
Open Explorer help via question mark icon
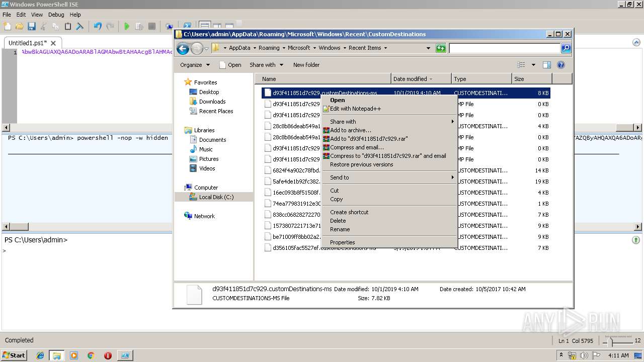pos(561,65)
